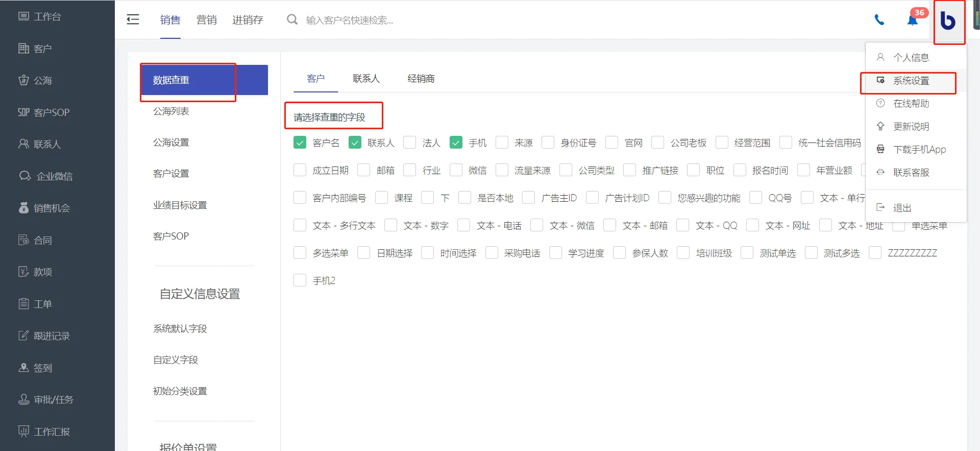Image resolution: width=980 pixels, height=451 pixels.
Task: Open the 进销存 top tab
Action: pos(248,20)
